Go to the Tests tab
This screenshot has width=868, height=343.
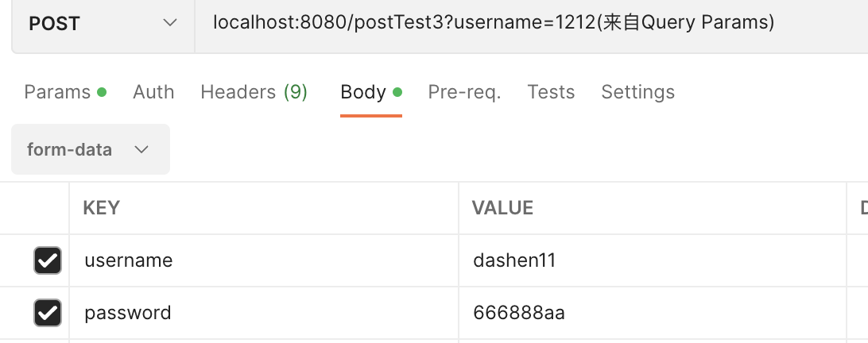coord(551,92)
